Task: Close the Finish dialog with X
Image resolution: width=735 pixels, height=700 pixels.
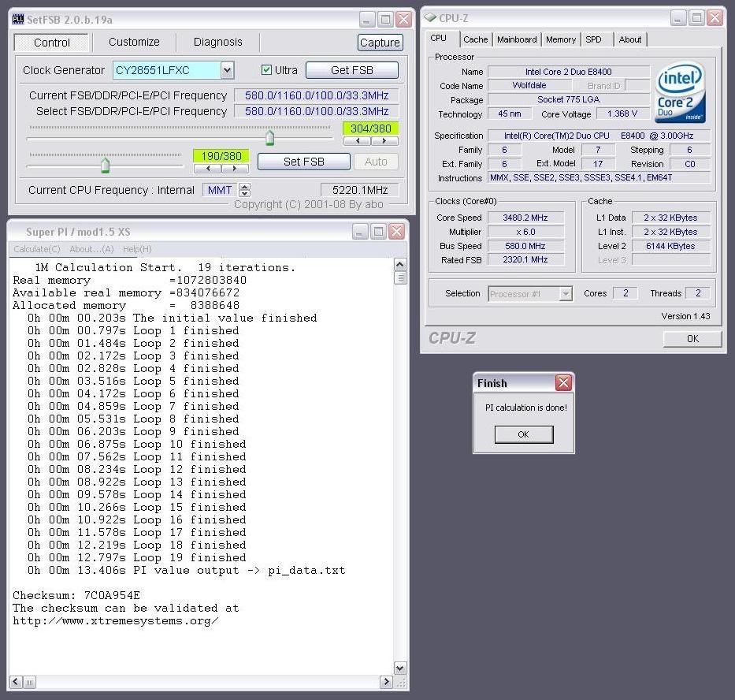Action: pos(563,383)
